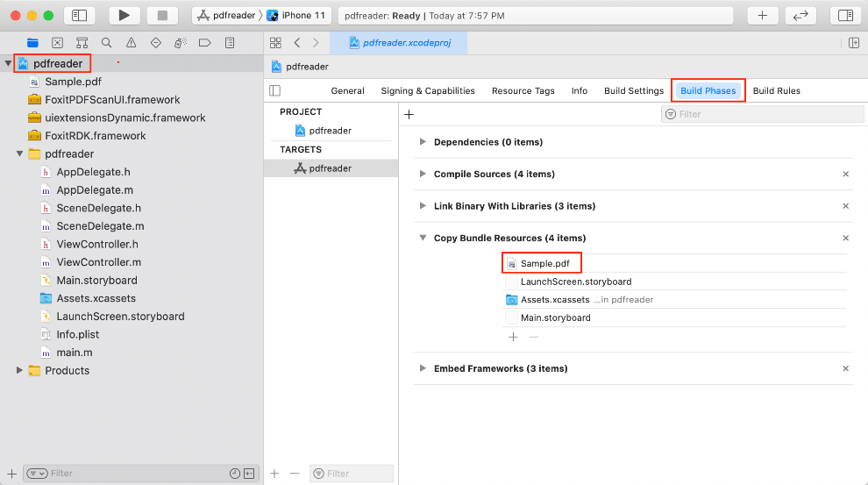Click the code review arrows button

800,15
